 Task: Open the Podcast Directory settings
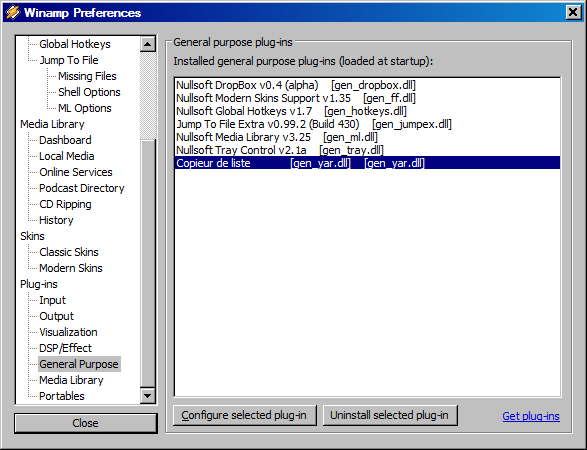coord(82,188)
